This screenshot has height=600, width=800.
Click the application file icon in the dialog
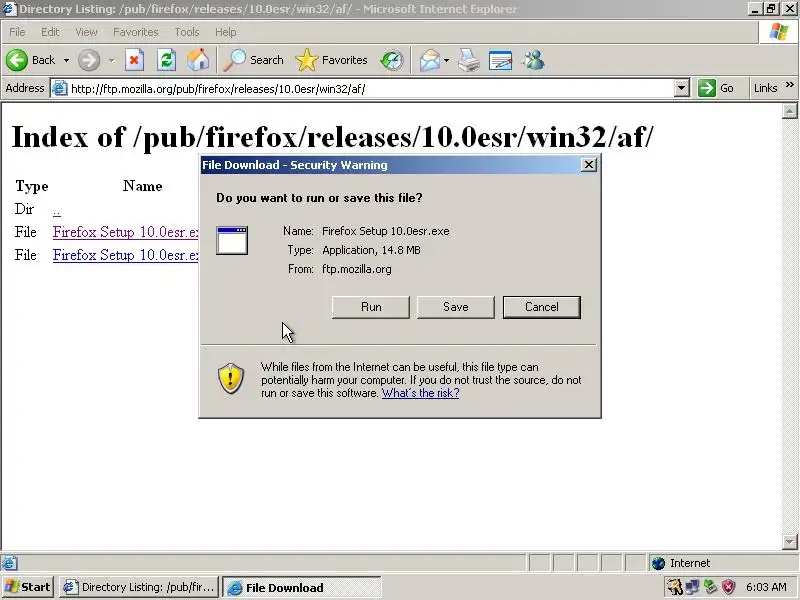[x=232, y=240]
